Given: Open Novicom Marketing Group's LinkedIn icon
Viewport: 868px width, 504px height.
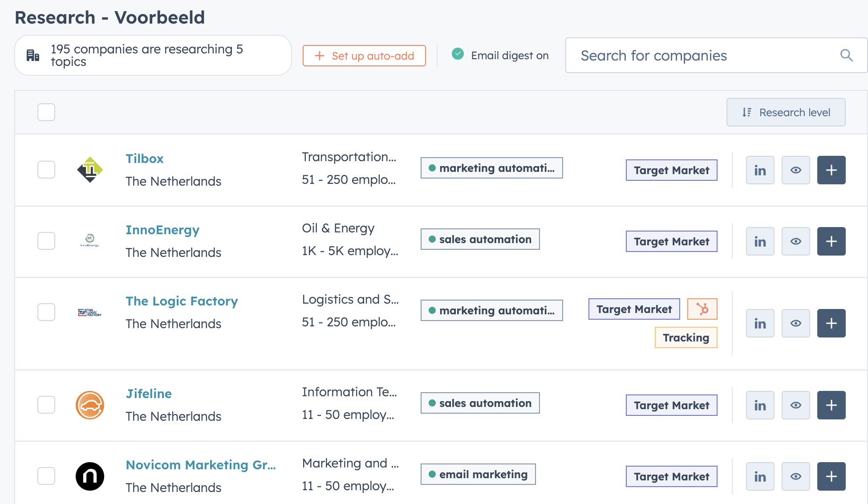Looking at the screenshot, I should pos(760,476).
